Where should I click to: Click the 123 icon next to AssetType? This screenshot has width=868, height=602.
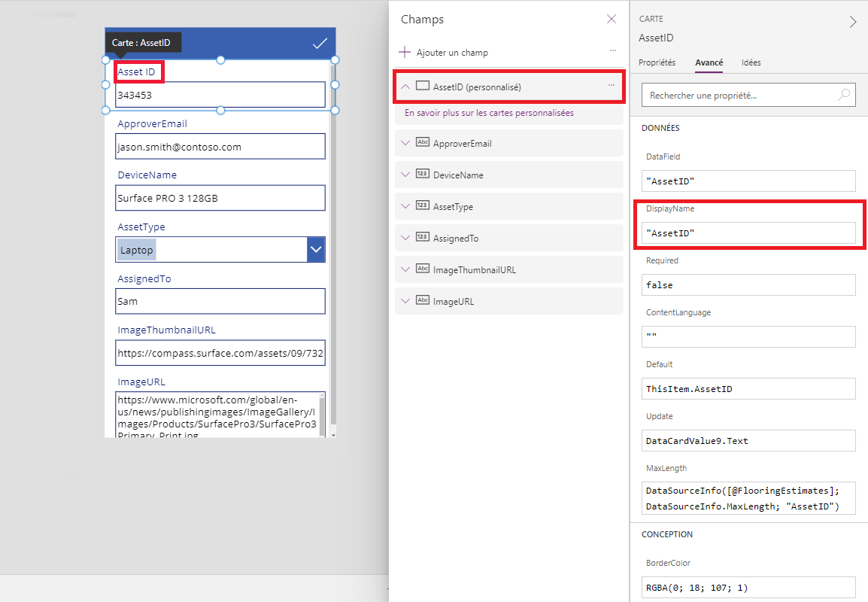point(423,205)
